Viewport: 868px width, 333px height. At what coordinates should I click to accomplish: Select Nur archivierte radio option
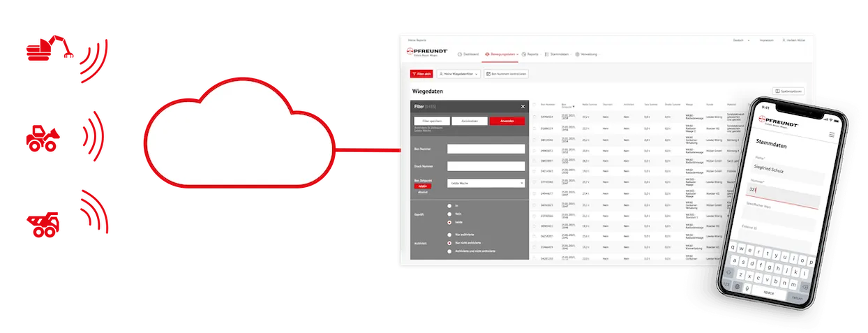click(x=449, y=235)
